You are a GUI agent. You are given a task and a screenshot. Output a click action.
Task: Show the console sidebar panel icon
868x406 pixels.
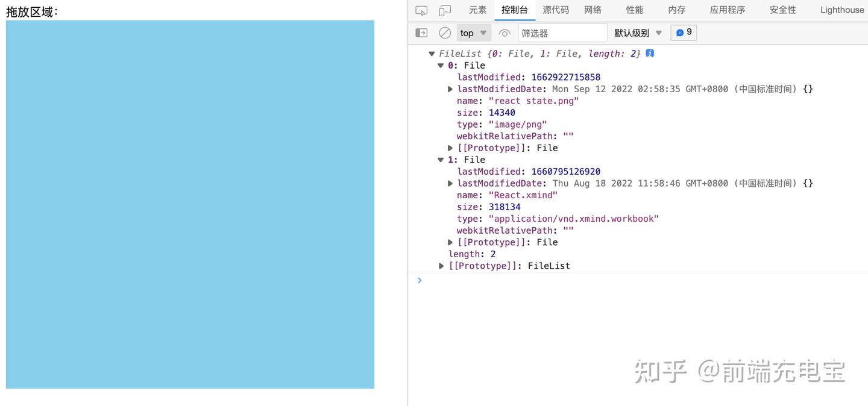coord(421,33)
